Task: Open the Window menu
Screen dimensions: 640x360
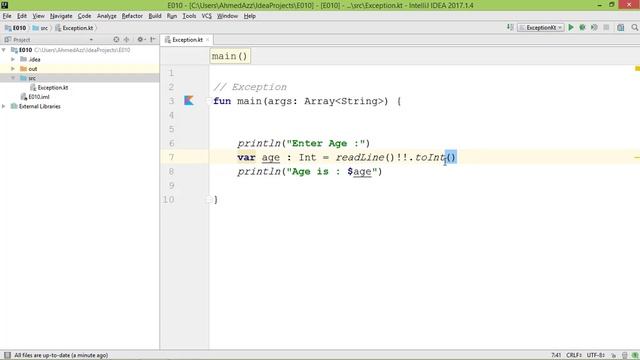Action: coord(227,16)
